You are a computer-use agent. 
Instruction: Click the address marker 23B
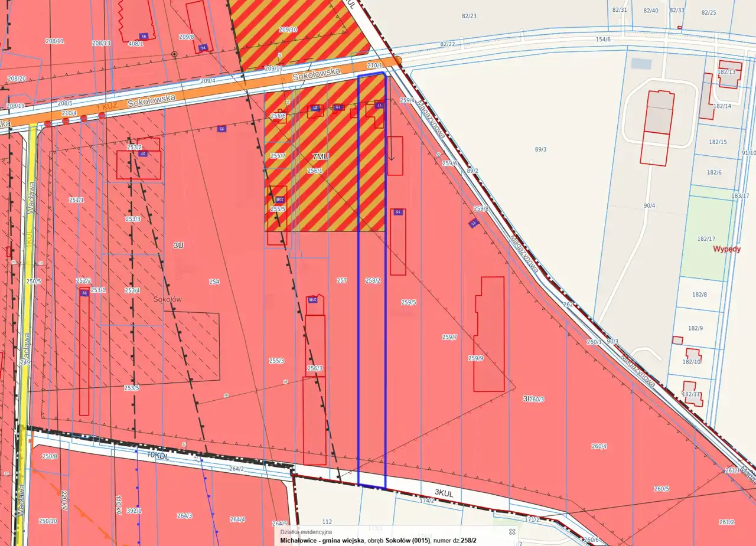279,200
